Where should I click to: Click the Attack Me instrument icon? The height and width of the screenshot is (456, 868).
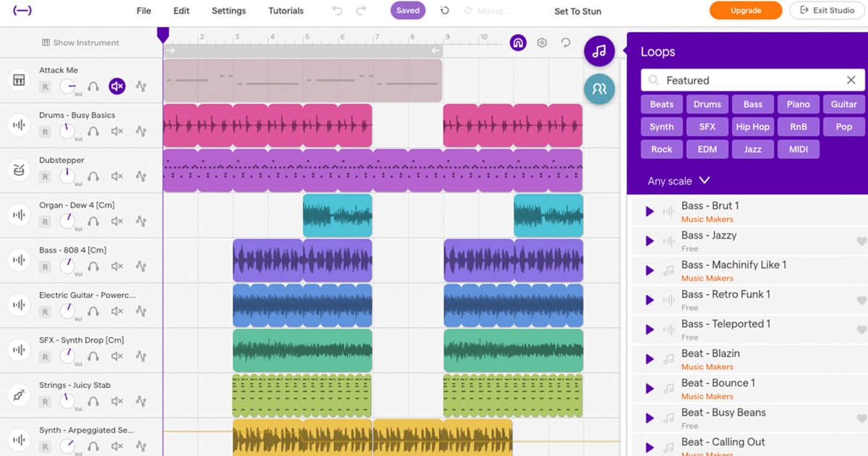pos(17,80)
